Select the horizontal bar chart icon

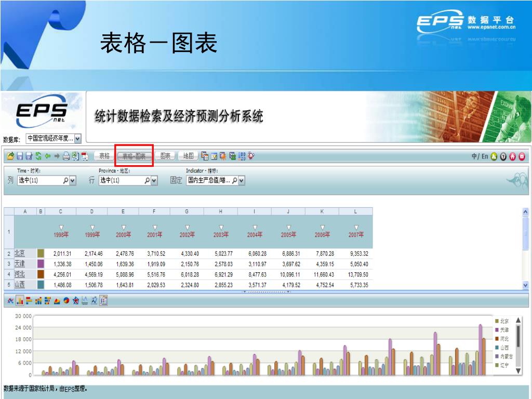click(x=29, y=300)
